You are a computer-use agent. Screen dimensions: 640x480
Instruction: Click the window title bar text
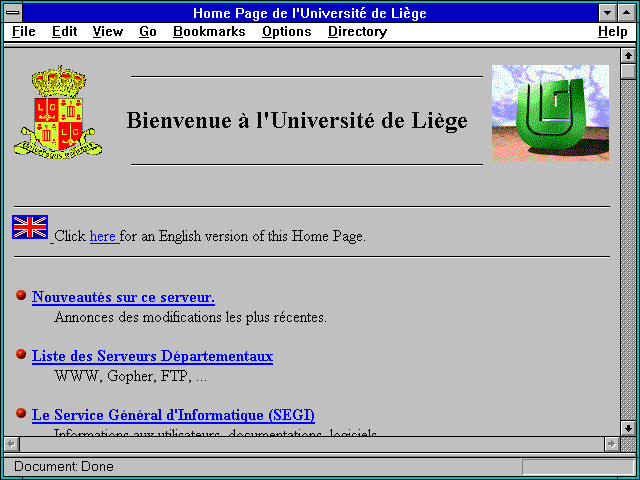[x=310, y=13]
